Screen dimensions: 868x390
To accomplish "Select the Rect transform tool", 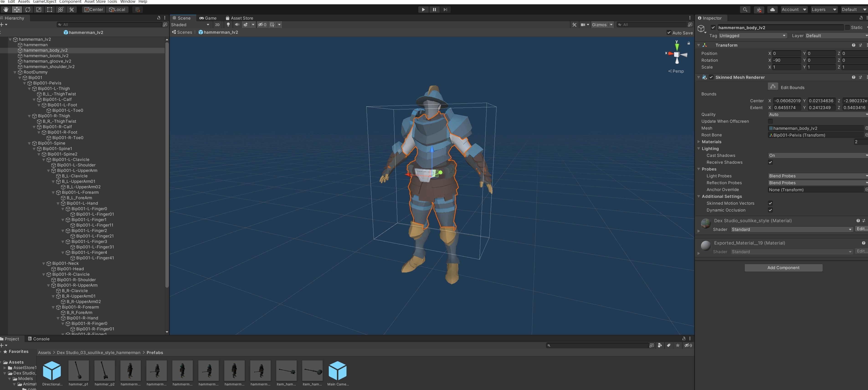I will (x=49, y=9).
